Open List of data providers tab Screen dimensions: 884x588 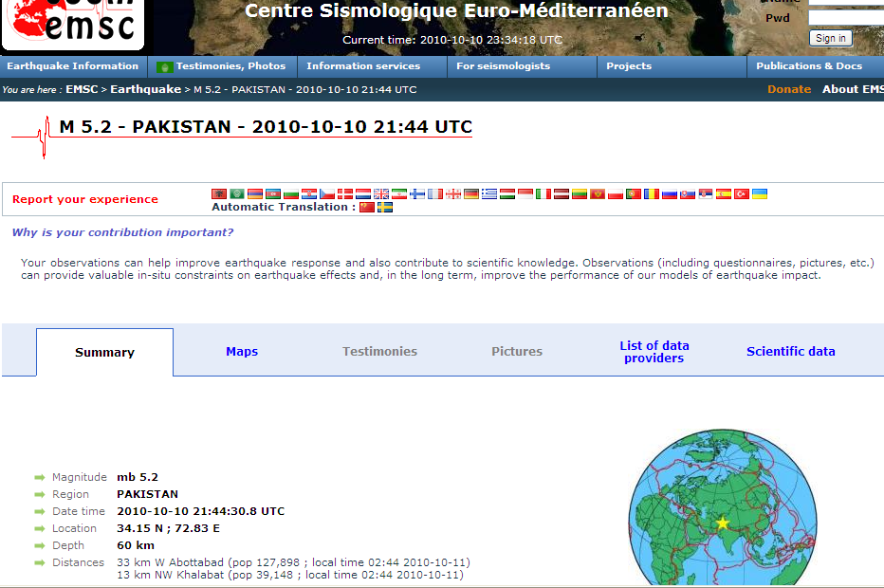pos(654,352)
